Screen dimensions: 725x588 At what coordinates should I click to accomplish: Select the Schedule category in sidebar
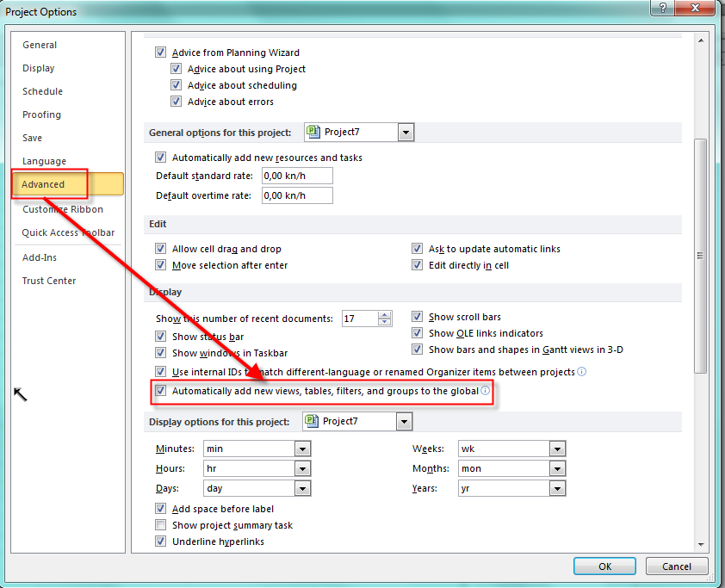[42, 91]
